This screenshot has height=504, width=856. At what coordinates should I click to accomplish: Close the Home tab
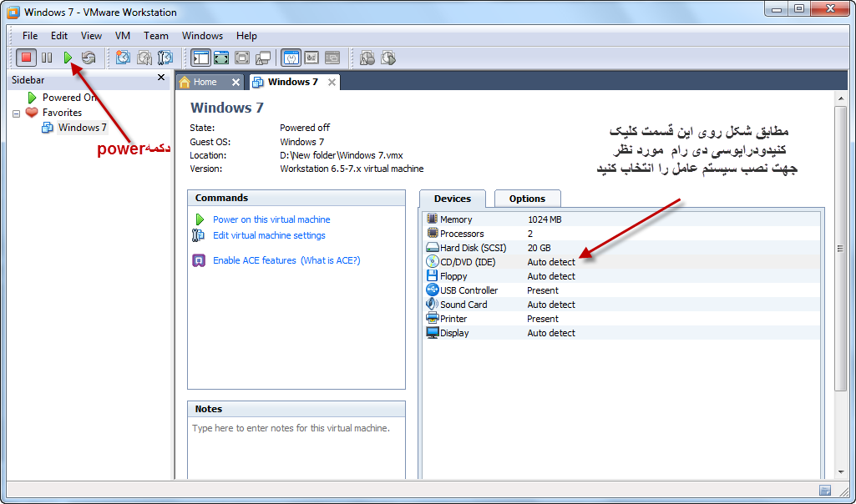pos(236,83)
